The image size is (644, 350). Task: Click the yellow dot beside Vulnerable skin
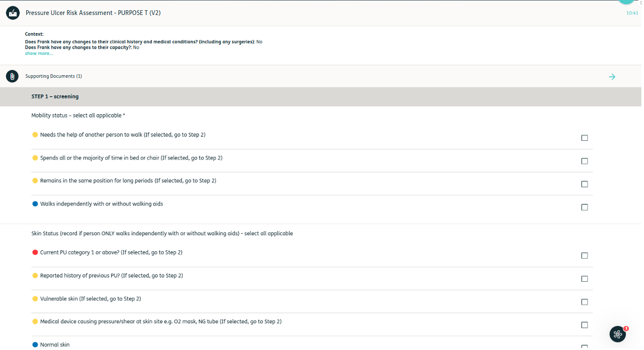tap(35, 299)
